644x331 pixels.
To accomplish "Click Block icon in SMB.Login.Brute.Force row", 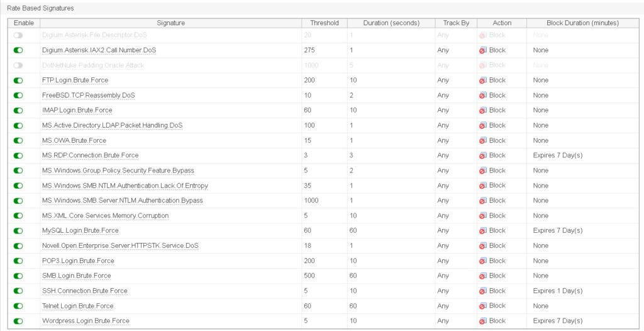I will (483, 276).
